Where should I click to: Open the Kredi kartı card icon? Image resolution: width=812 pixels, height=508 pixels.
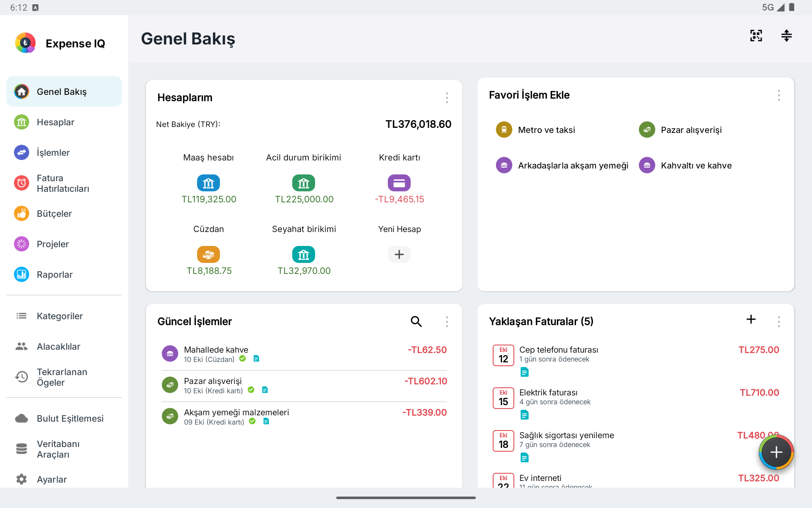[x=399, y=183]
